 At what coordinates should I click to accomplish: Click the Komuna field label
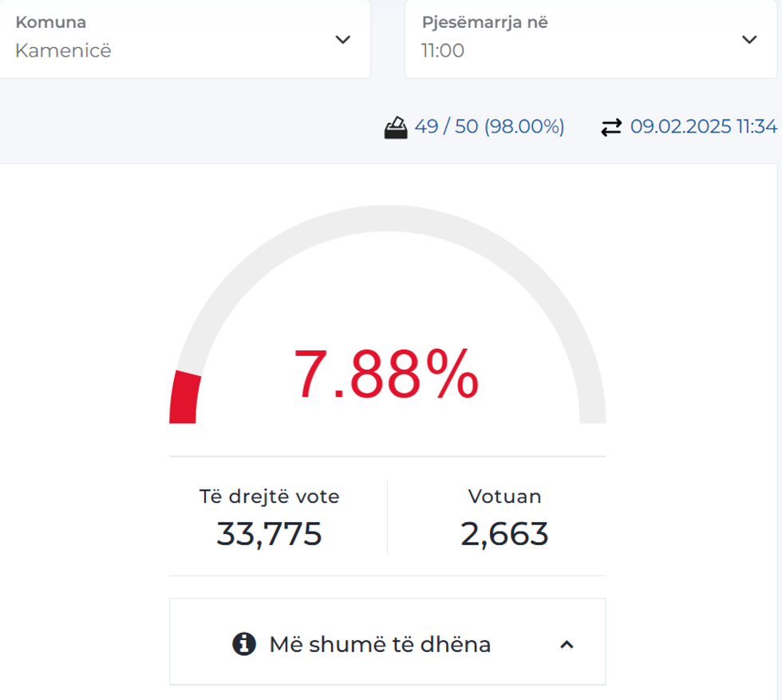point(51,22)
